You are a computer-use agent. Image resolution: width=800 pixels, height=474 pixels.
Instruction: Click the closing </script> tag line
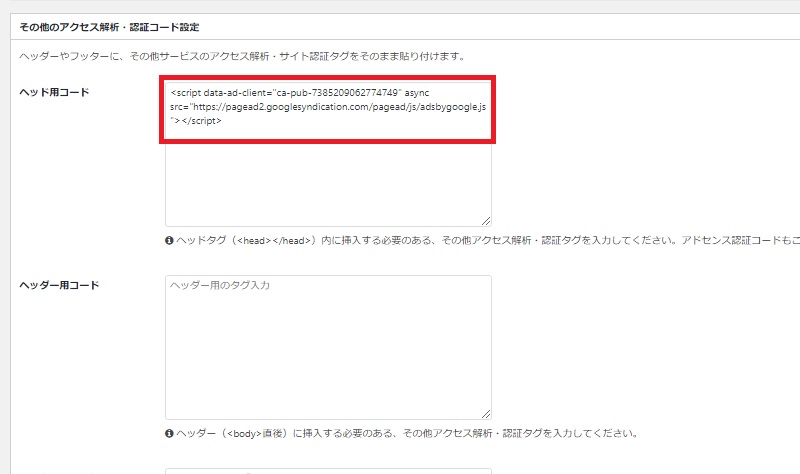tap(196, 121)
